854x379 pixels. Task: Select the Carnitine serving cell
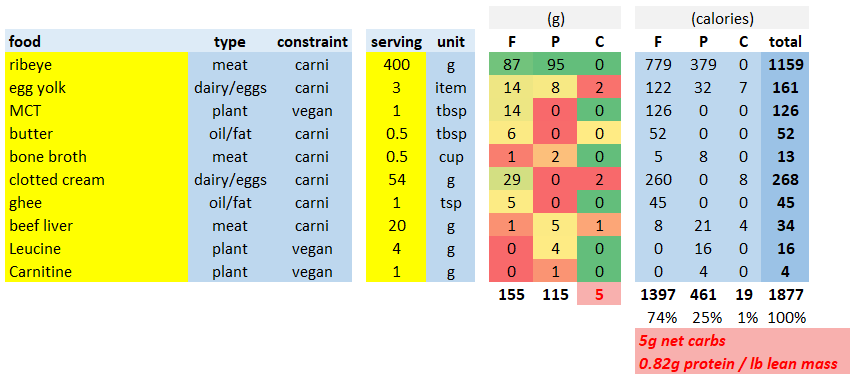[x=396, y=271]
